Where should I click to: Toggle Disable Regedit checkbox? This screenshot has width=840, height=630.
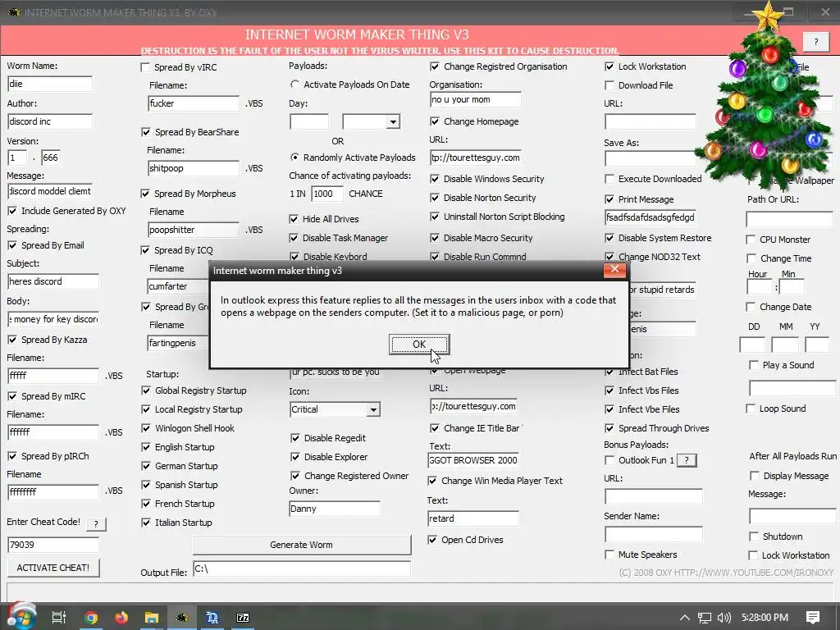click(294, 438)
